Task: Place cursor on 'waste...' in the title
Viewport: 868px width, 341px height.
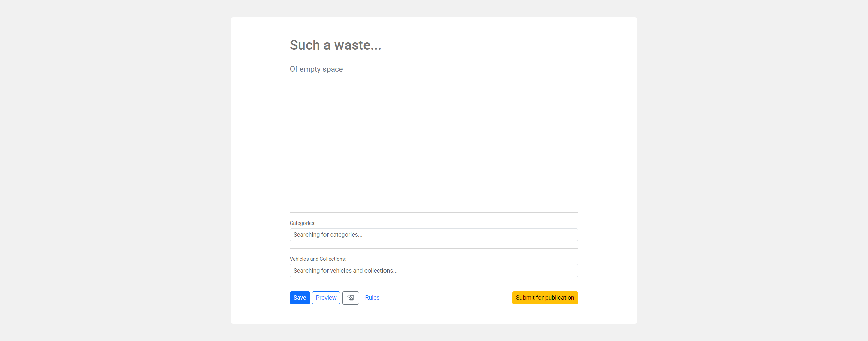Action: [x=357, y=45]
